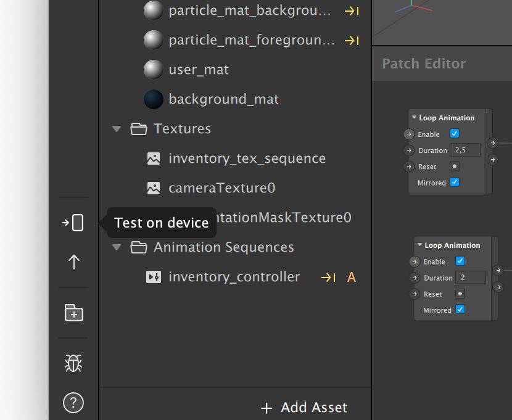Collapse the Textures folder
The width and height of the screenshot is (512, 420).
(x=116, y=129)
